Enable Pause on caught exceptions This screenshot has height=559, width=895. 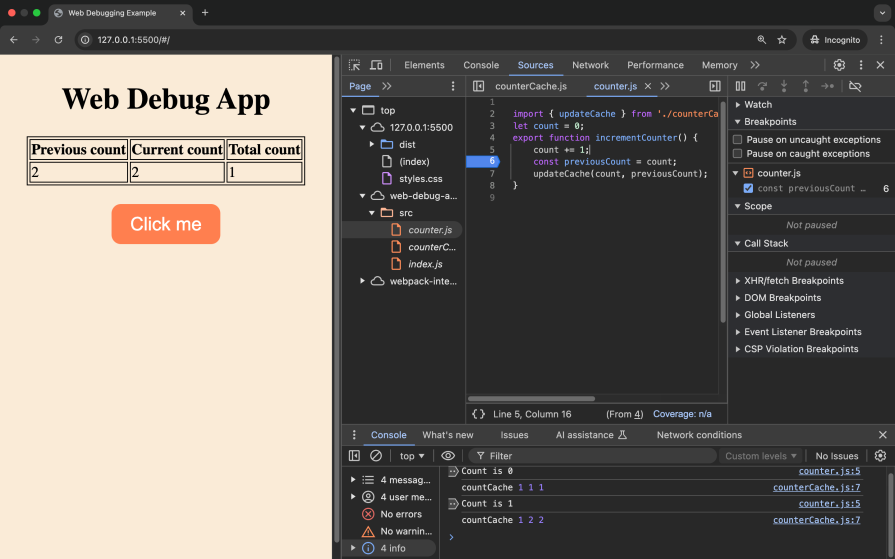click(737, 154)
